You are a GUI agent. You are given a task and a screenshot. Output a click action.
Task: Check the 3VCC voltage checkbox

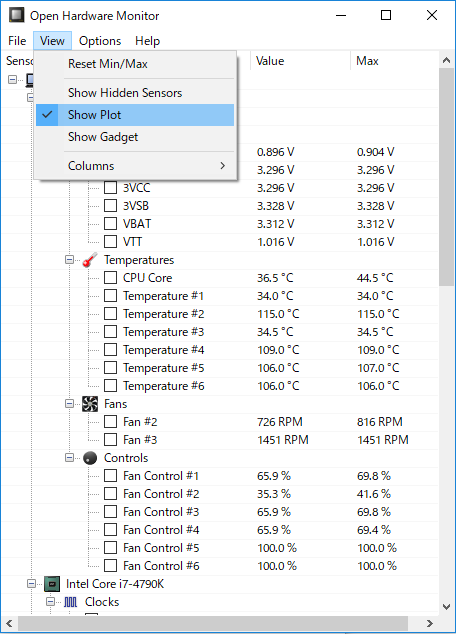(x=110, y=188)
